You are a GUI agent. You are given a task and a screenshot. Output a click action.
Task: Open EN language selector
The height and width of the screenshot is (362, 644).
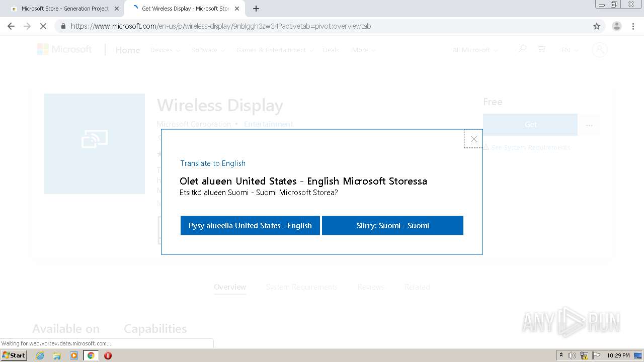(570, 50)
